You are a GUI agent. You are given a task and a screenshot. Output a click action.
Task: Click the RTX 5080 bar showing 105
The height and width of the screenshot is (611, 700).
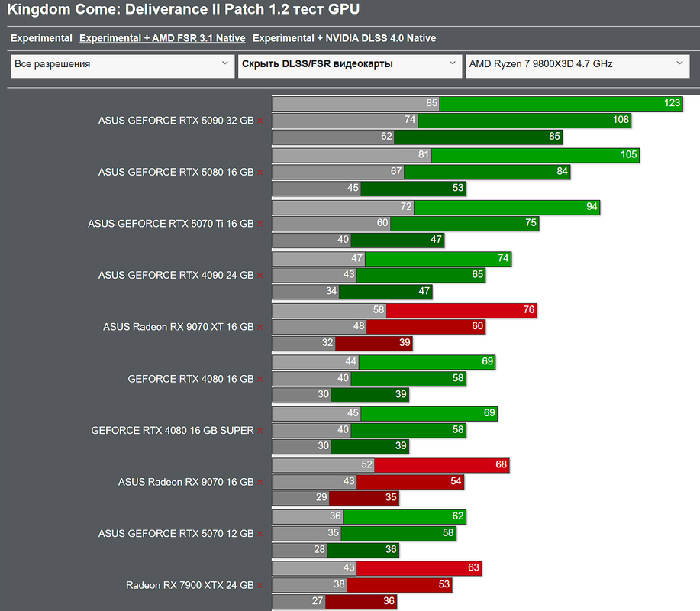(536, 155)
